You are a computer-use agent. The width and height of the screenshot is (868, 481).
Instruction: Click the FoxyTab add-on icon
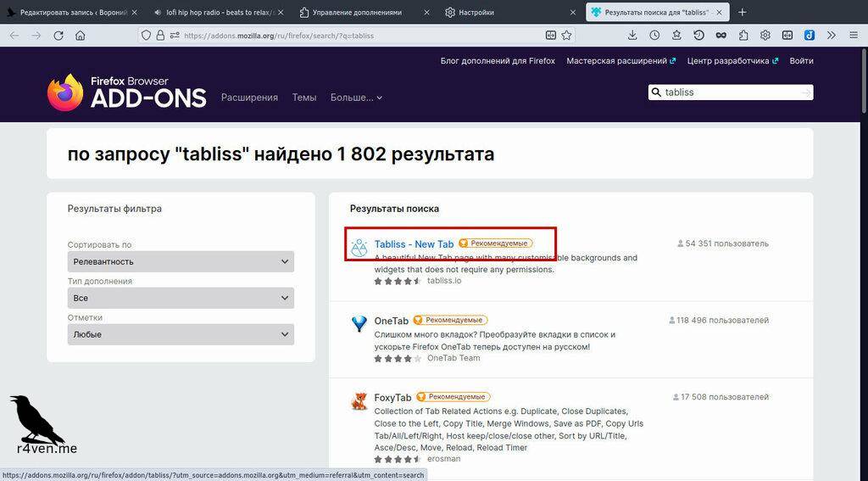pos(359,400)
